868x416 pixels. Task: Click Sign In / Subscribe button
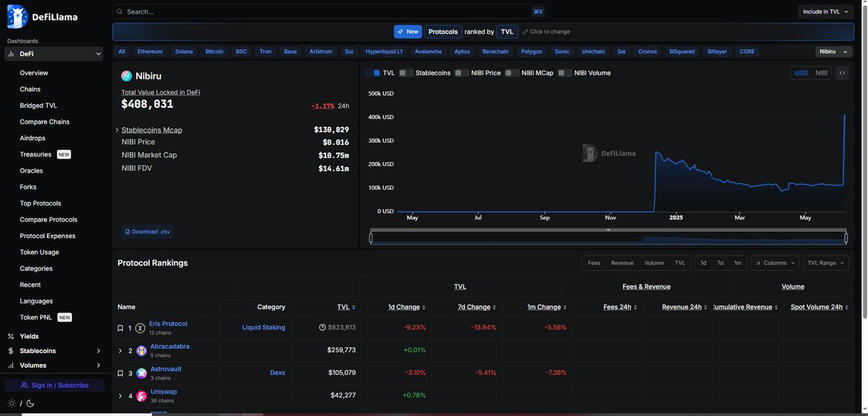[x=54, y=385]
